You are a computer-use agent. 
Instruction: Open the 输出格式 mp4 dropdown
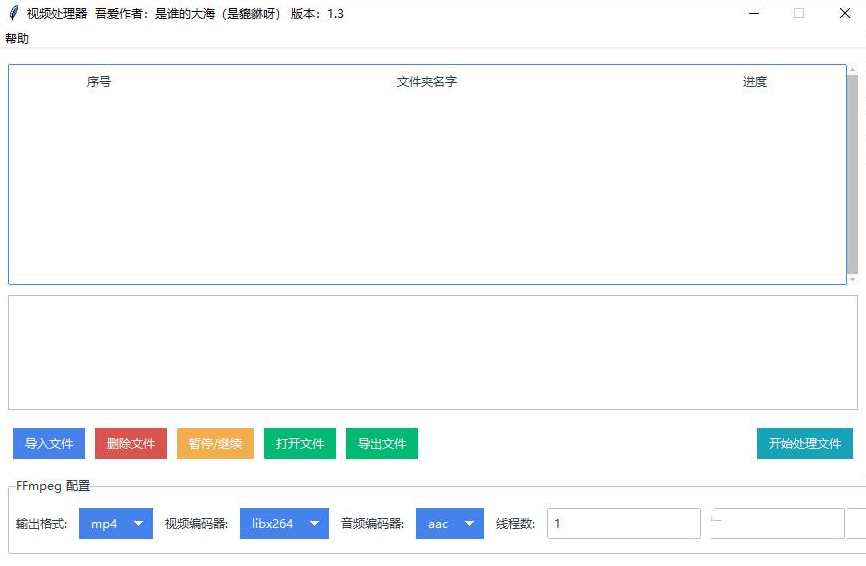click(x=116, y=523)
